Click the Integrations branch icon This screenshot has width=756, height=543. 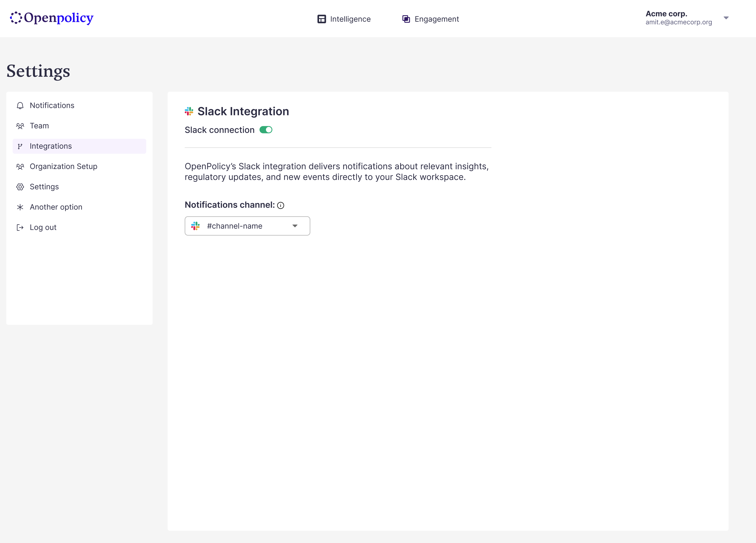[20, 146]
